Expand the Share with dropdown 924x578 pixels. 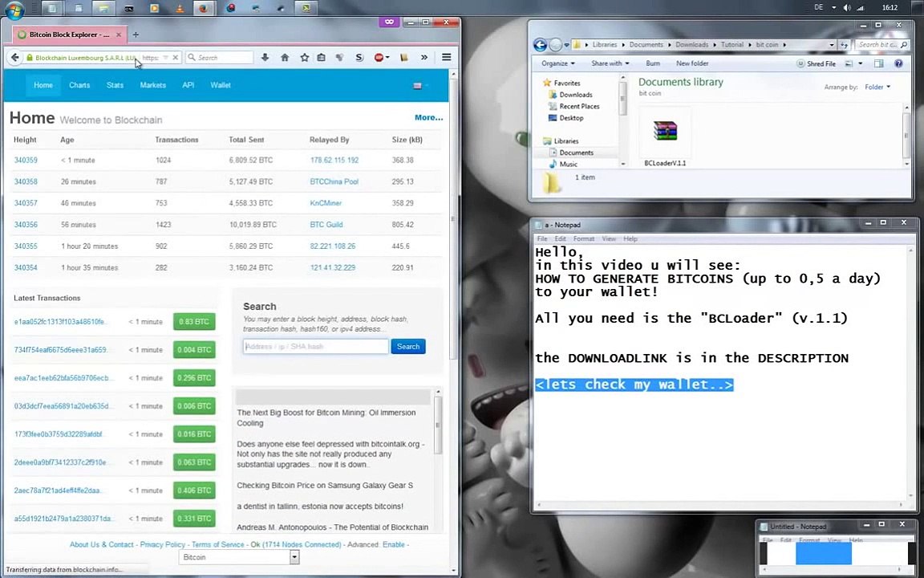click(x=610, y=63)
